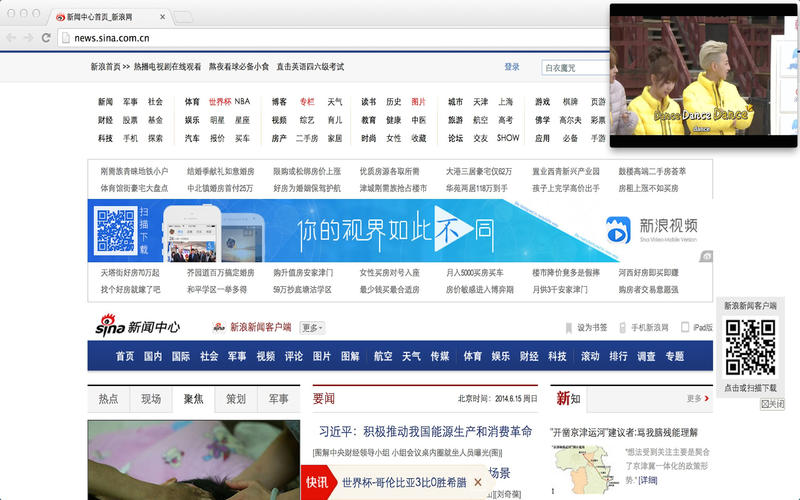Click the browser forward arrow

point(29,38)
